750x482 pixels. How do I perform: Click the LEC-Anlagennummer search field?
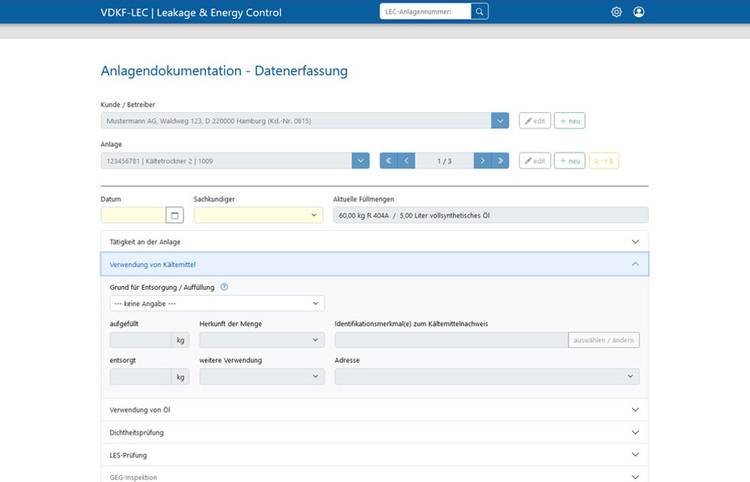(x=424, y=12)
